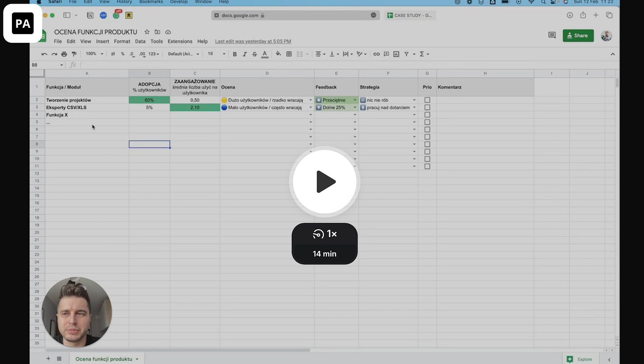Switch to CASE STUDY Safari tab
The image size is (644, 364).
[410, 15]
